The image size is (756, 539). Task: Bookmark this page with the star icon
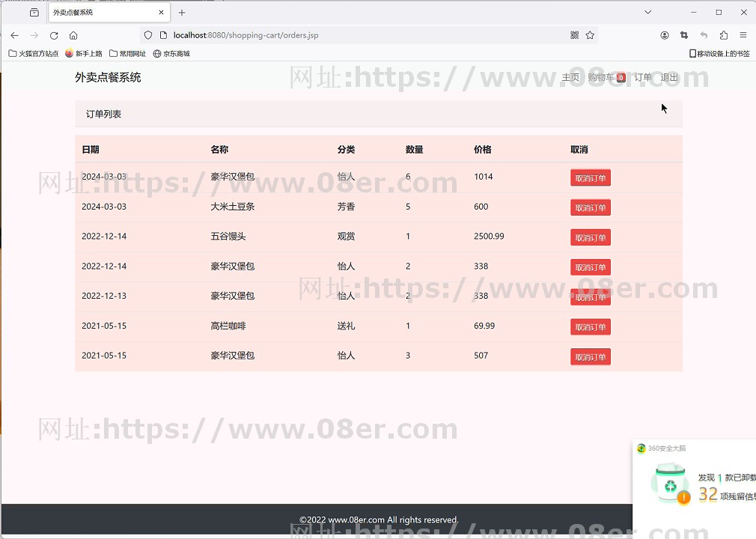(x=590, y=35)
